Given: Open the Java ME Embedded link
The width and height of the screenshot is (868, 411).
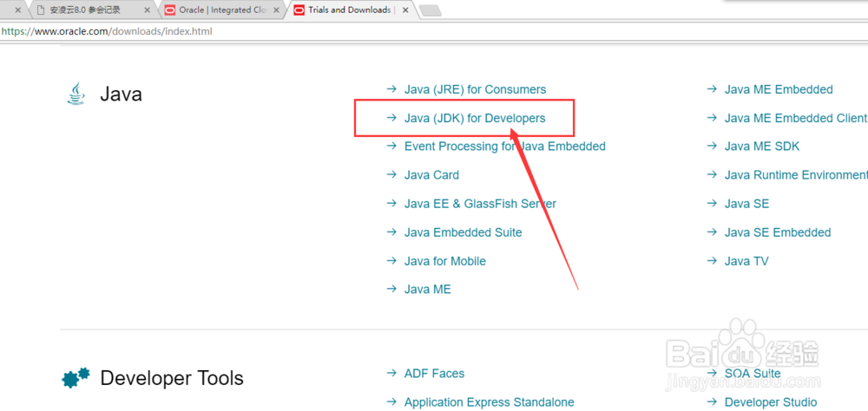Looking at the screenshot, I should pyautogui.click(x=779, y=89).
